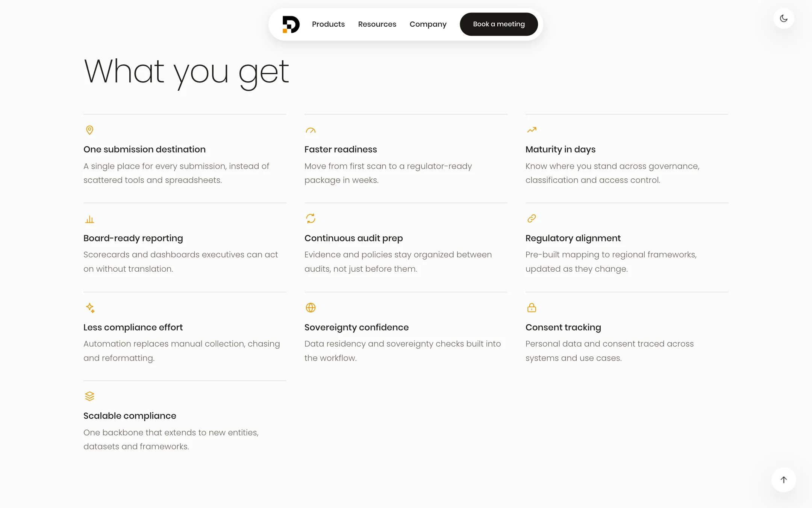
Task: Click the text 'Data residency and sovereignty checks built into'
Action: click(403, 344)
